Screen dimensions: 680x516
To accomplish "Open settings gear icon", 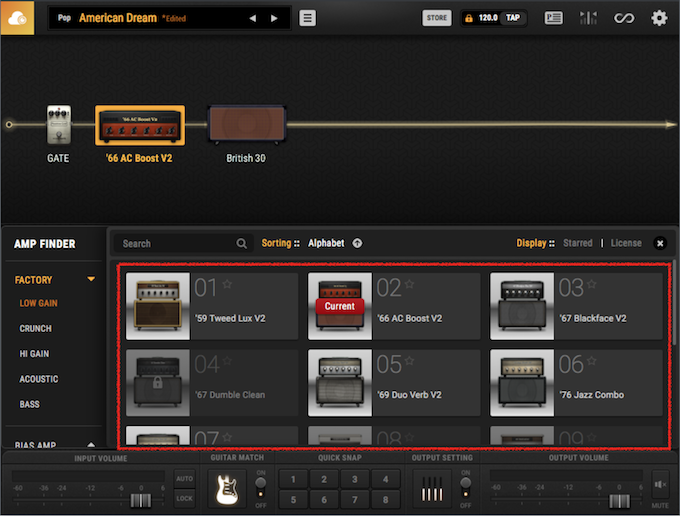I will (659, 18).
